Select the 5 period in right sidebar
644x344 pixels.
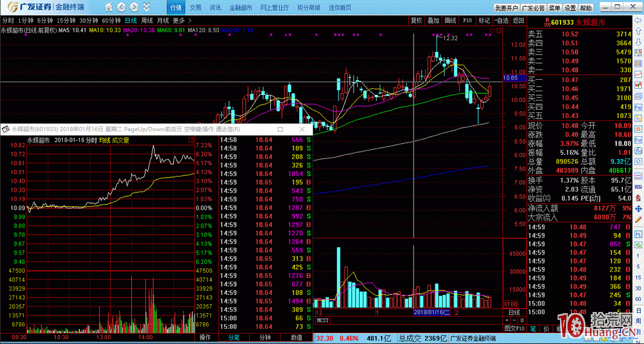click(638, 267)
